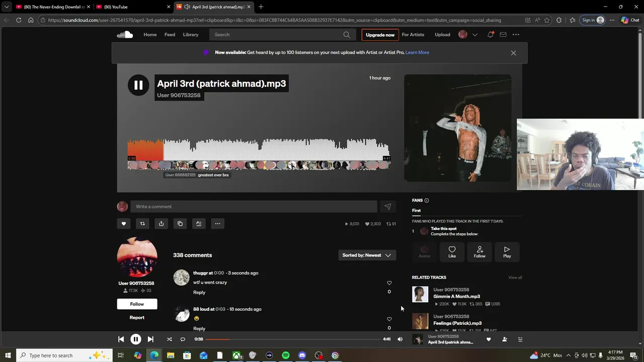This screenshot has width=644, height=362.
Task: Mute volume using the speaker icon
Action: tap(400, 339)
